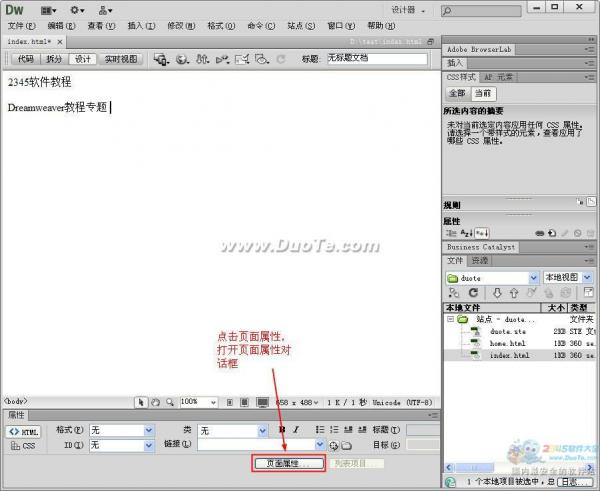Click the file management icon in document toolbar

(202, 59)
